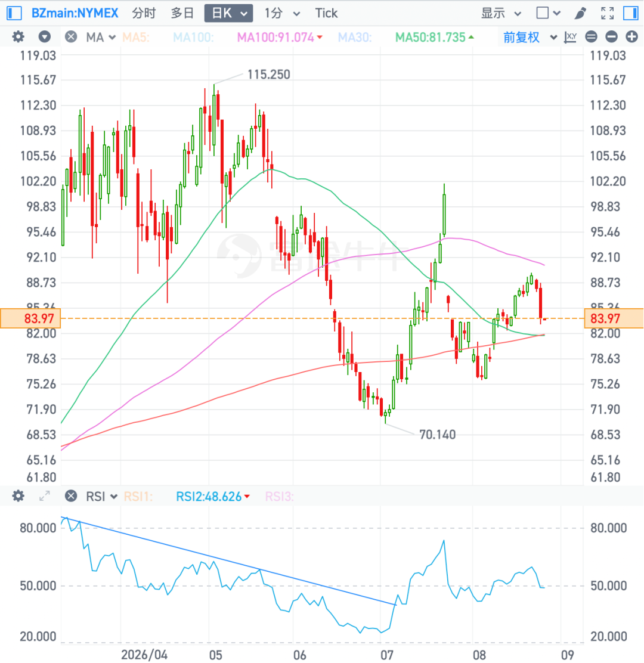Open main chart indicator settings gear

(x=18, y=37)
